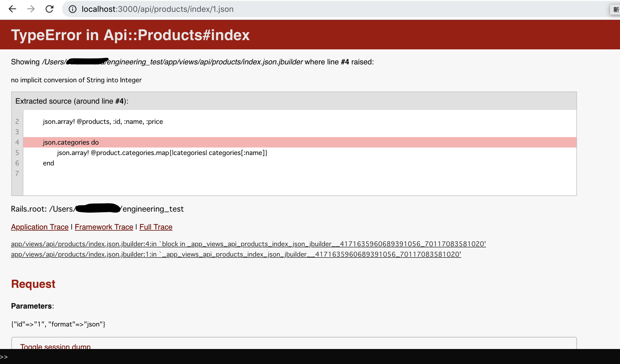The width and height of the screenshot is (620, 364).
Task: Click the TypeError in Api::Products#index header
Action: 130,35
